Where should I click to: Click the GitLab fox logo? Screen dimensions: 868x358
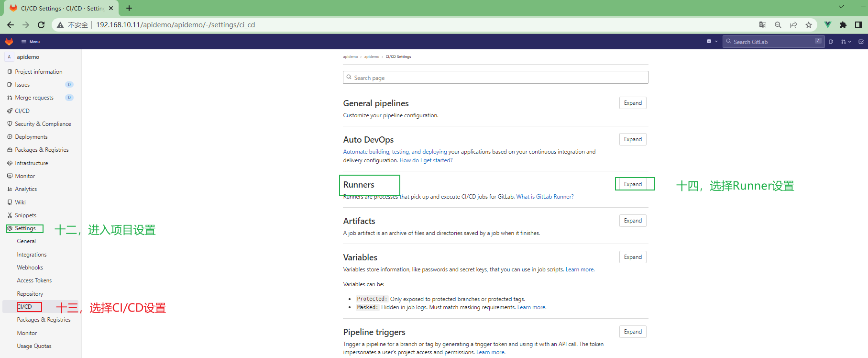pos(9,42)
